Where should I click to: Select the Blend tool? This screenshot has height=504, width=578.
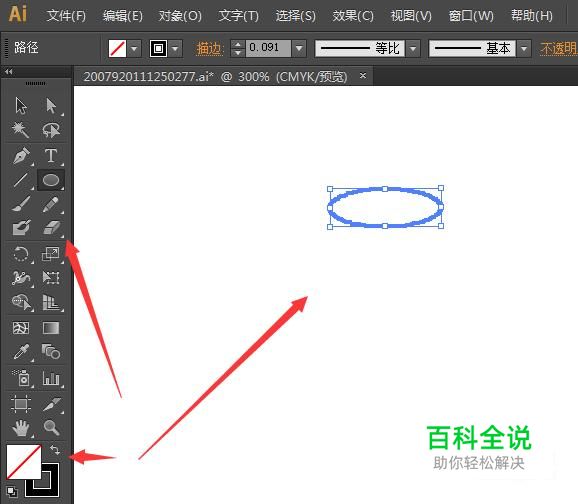click(51, 352)
